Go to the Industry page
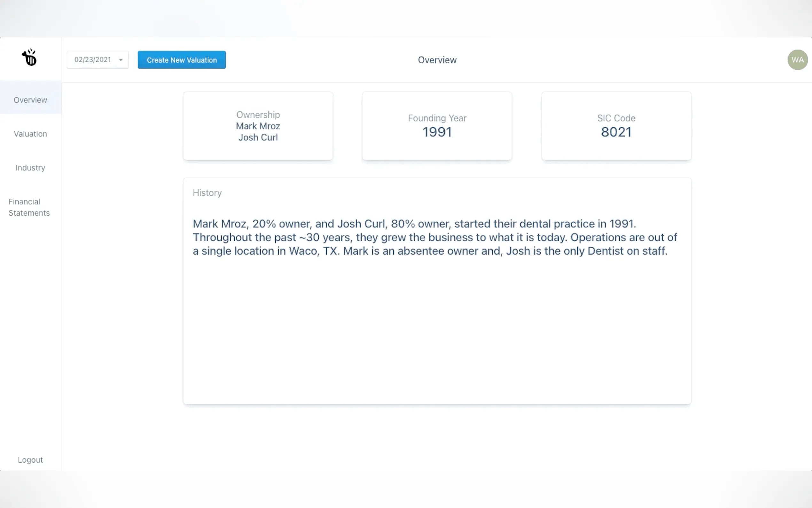 click(x=31, y=168)
